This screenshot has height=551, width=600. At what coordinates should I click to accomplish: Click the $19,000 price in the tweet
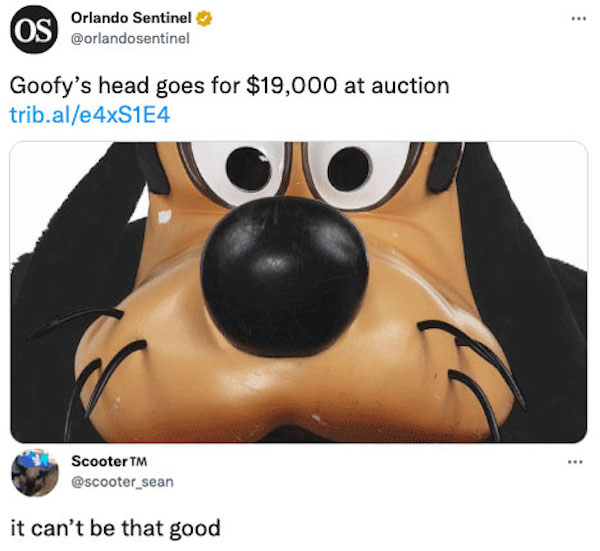pos(292,86)
